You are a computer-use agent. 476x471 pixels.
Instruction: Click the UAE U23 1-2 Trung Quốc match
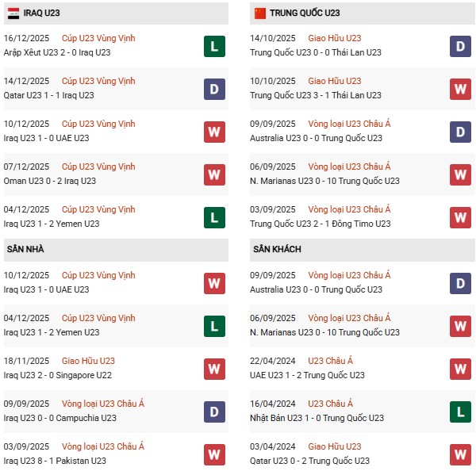tap(308, 375)
